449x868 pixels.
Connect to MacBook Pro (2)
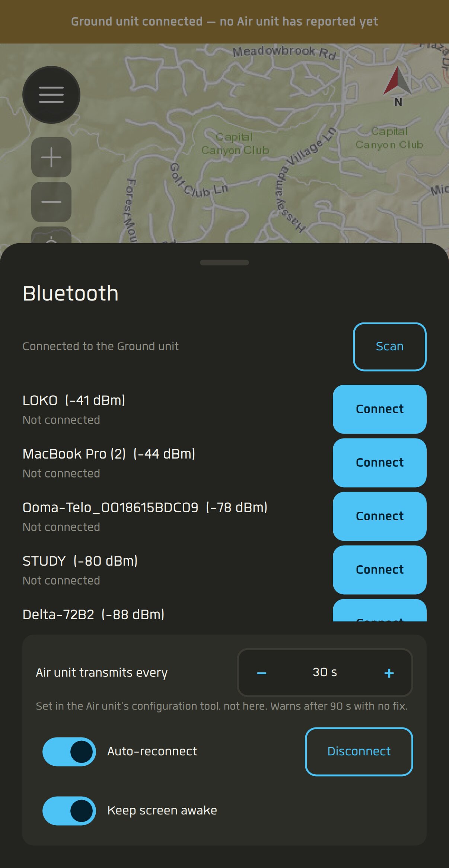[x=379, y=463]
